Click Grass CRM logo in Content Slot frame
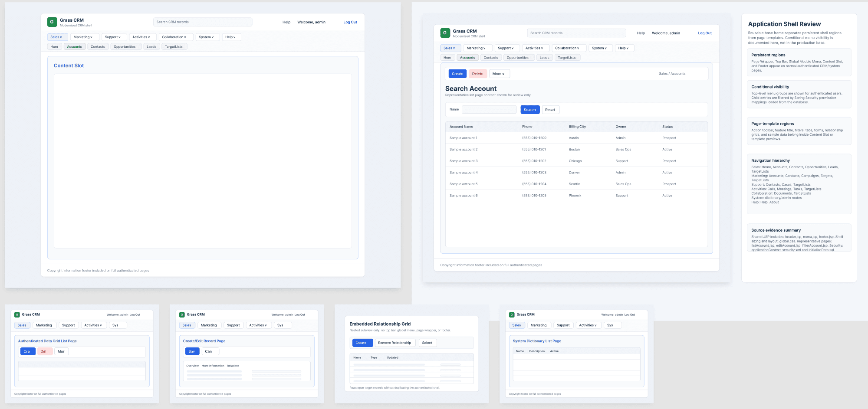The height and width of the screenshot is (409, 868). click(52, 22)
